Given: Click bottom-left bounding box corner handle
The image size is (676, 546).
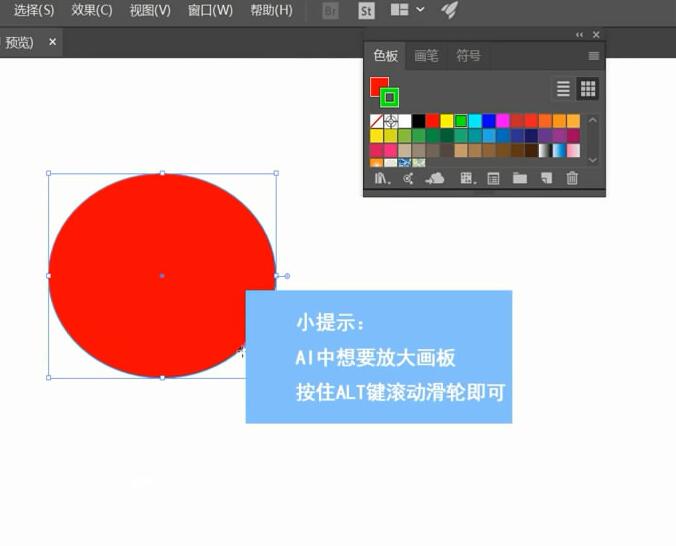Looking at the screenshot, I should click(x=48, y=378).
